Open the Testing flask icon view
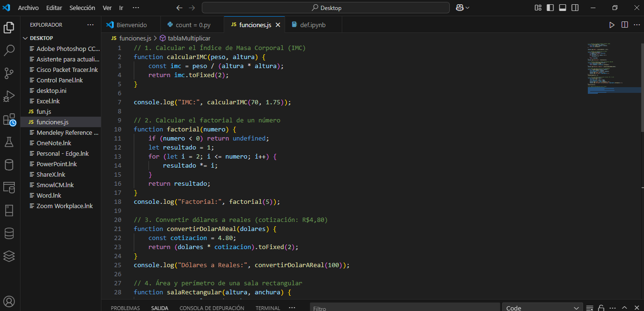Screen dimensions: 644x311 pos(9,141)
